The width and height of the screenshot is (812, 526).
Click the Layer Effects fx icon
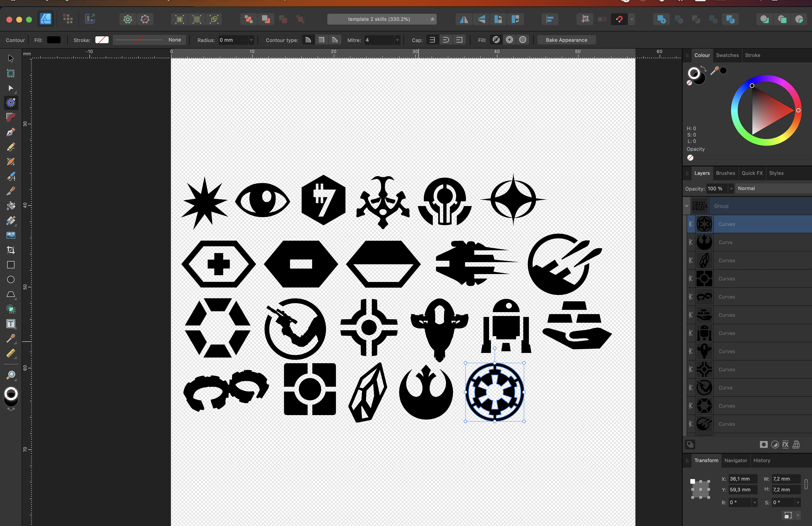[785, 444]
